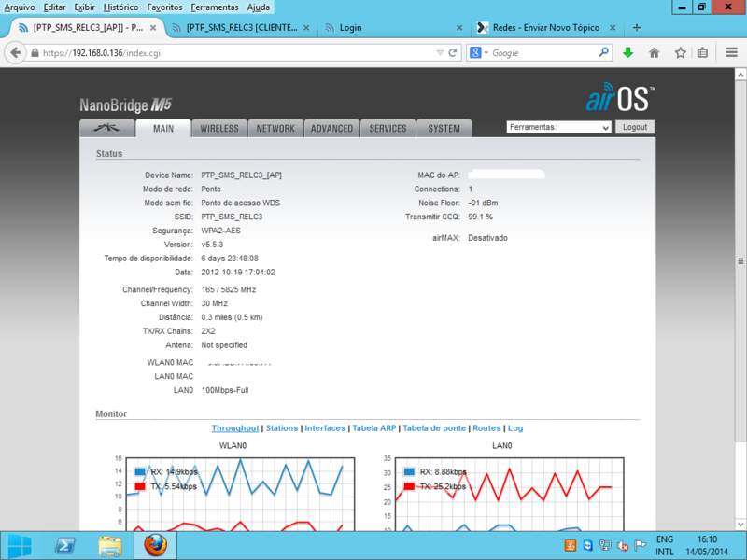This screenshot has height=560, width=747.
Task: Open the Firefox hamburger menu
Action: [x=732, y=52]
